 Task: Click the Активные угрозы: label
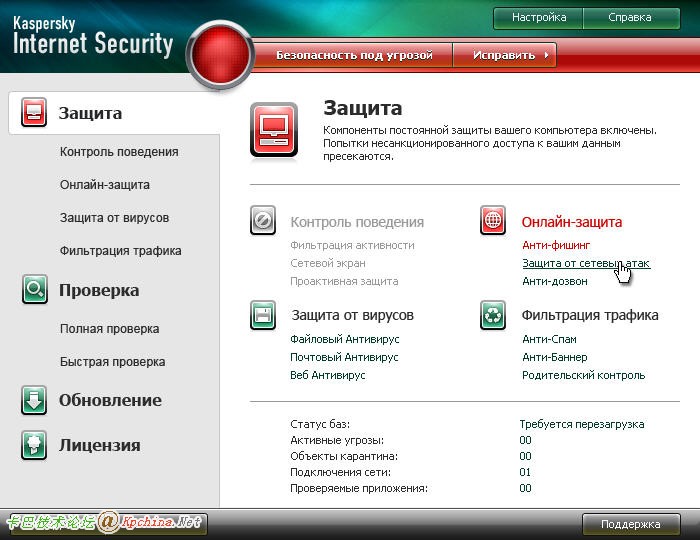tap(337, 440)
